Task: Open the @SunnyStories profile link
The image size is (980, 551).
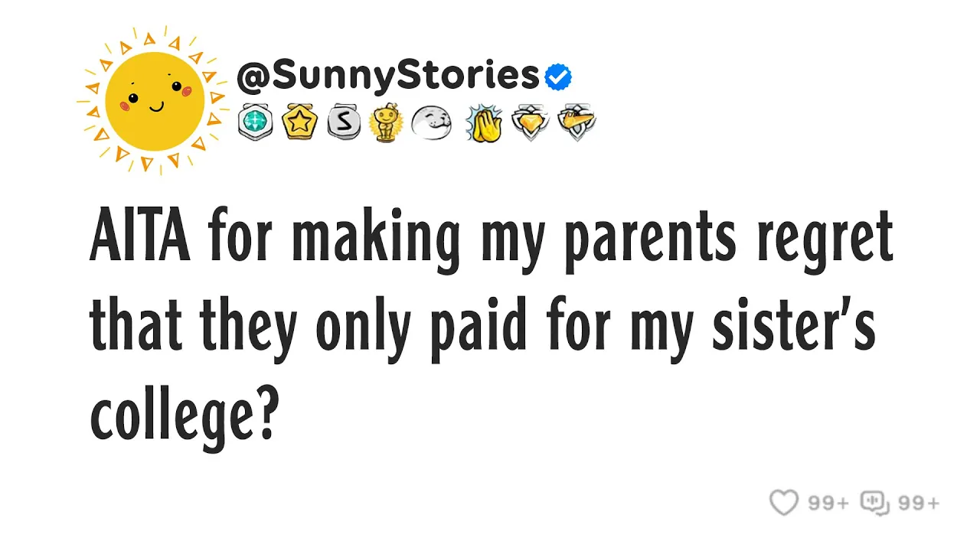Action: tap(388, 76)
